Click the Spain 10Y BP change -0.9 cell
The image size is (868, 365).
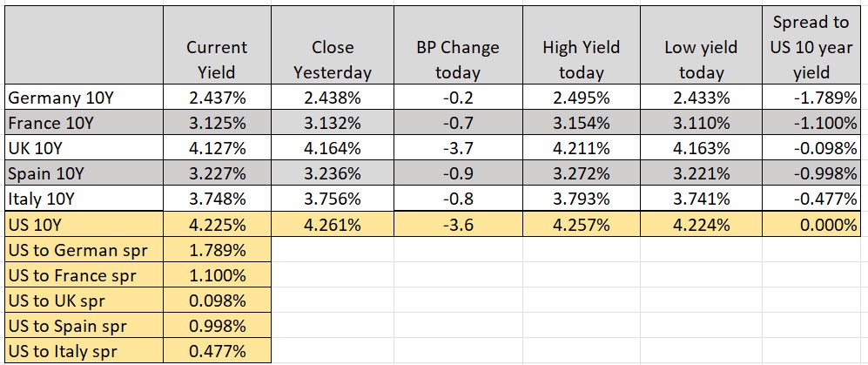click(458, 173)
